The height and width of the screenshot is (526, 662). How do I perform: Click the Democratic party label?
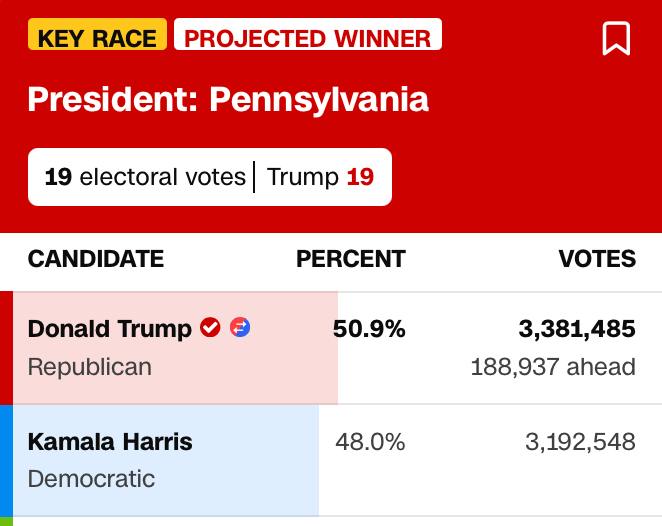[91, 479]
